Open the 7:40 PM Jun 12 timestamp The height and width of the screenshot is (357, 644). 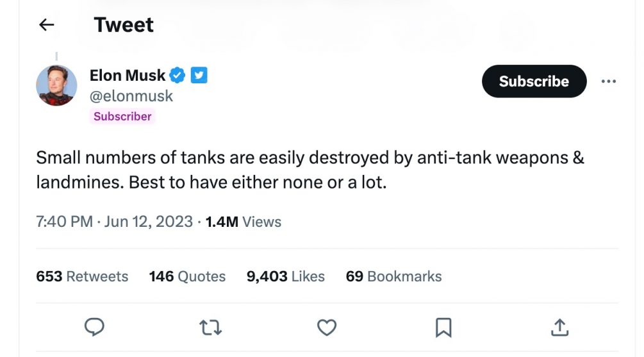pos(114,222)
